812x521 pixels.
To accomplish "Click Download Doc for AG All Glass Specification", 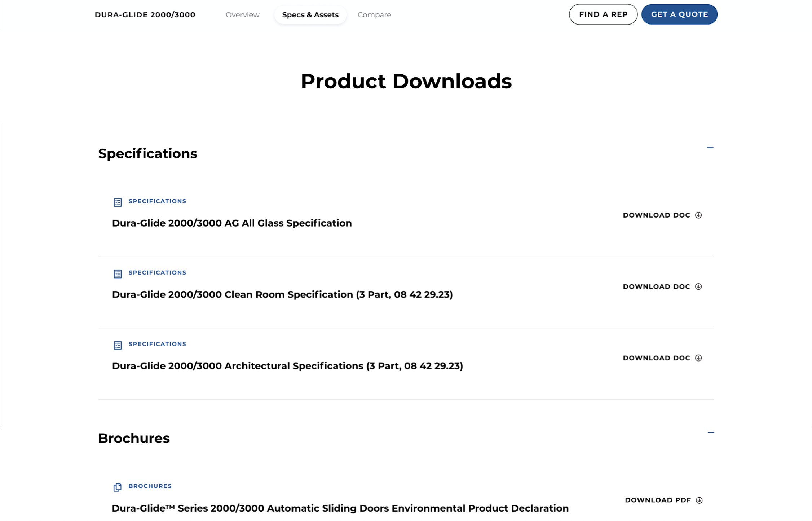I will coord(656,215).
